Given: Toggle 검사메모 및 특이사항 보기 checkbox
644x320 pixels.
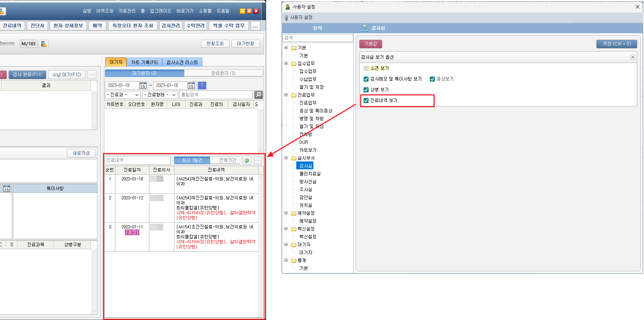Looking at the screenshot, I should (x=366, y=79).
